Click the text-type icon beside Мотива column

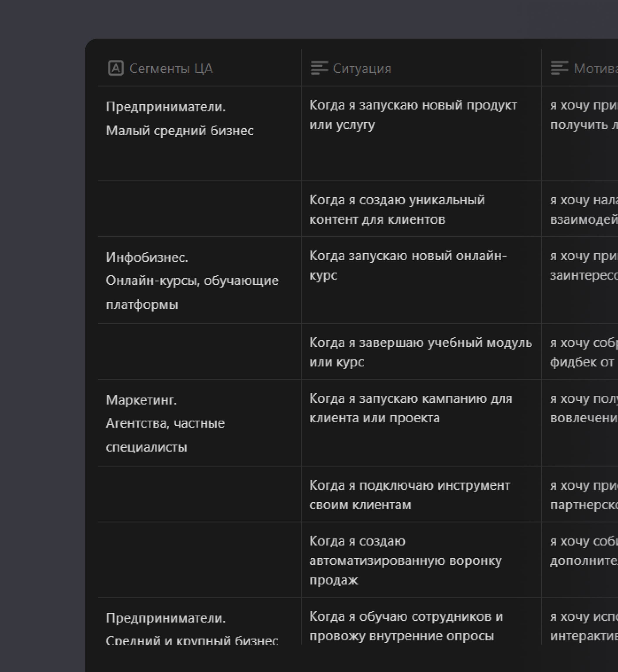559,68
